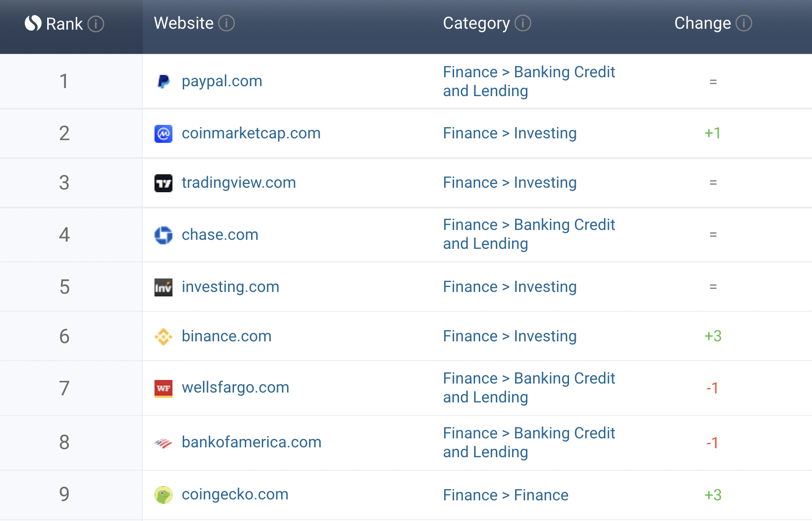
Task: Click the info icon beside Change header
Action: click(744, 23)
